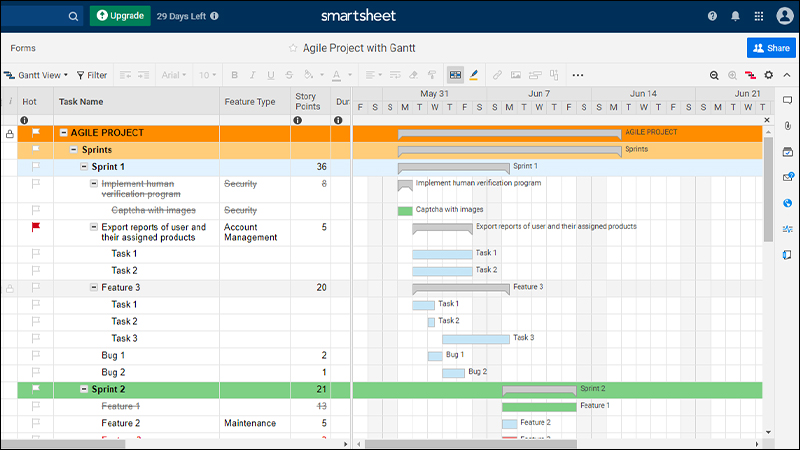Image resolution: width=800 pixels, height=450 pixels.
Task: Collapse the Sprint 1 row
Action: click(84, 166)
